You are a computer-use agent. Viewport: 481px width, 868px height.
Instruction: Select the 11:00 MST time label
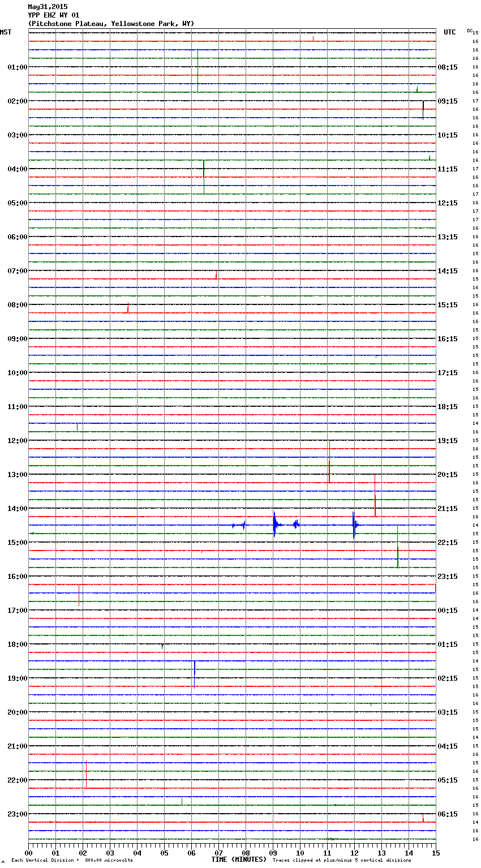pyautogui.click(x=17, y=407)
